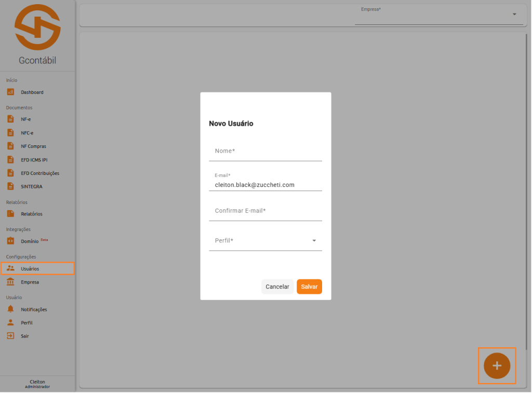Open Dashboard icon in sidebar
This screenshot has height=393, width=532.
(x=10, y=92)
